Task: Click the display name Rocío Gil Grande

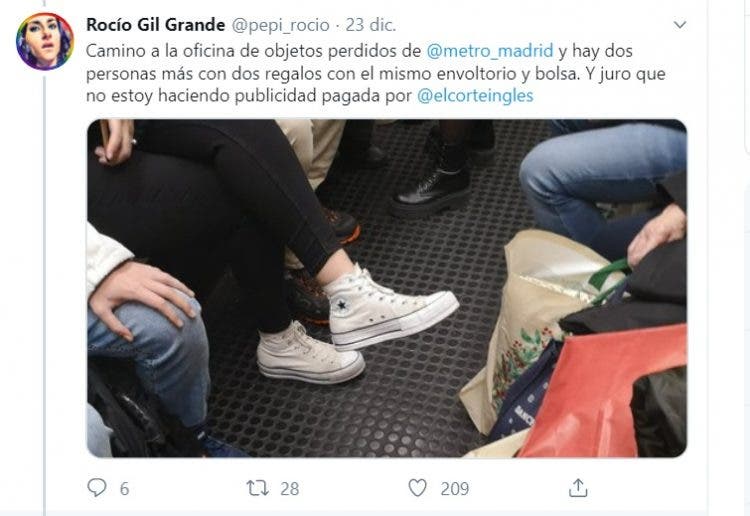Action: tap(155, 25)
